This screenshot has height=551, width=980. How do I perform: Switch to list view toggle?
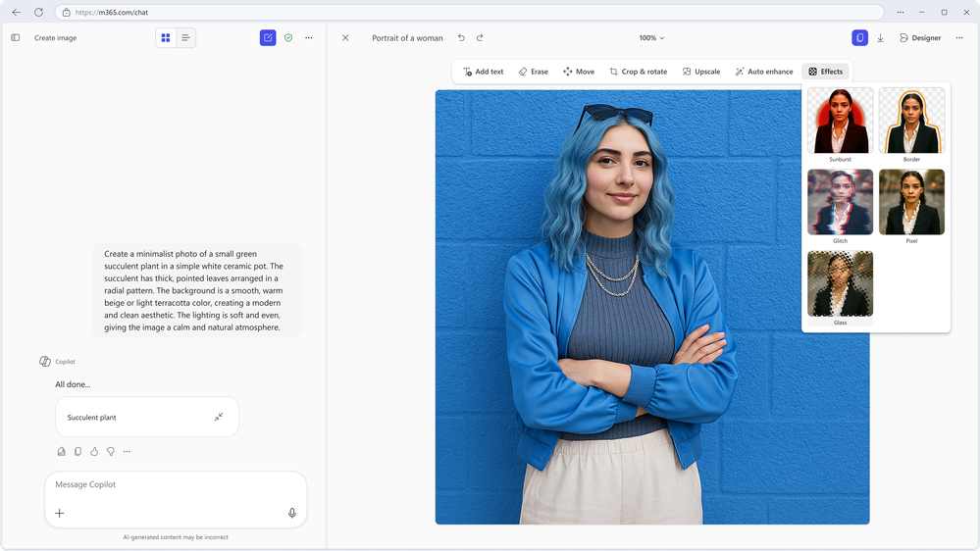click(x=185, y=38)
